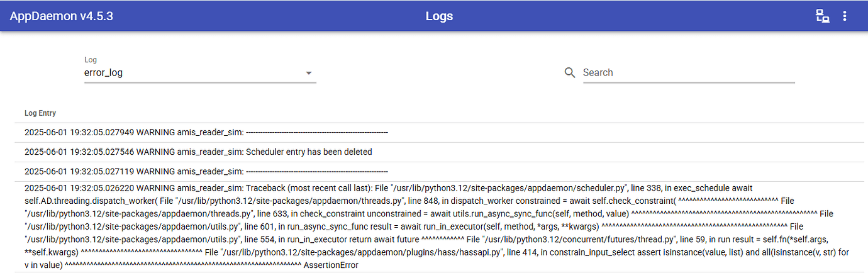Select the 'Scheduler entry has been deleted' entry
Image resolution: width=868 pixels, height=273 pixels.
coord(309,152)
